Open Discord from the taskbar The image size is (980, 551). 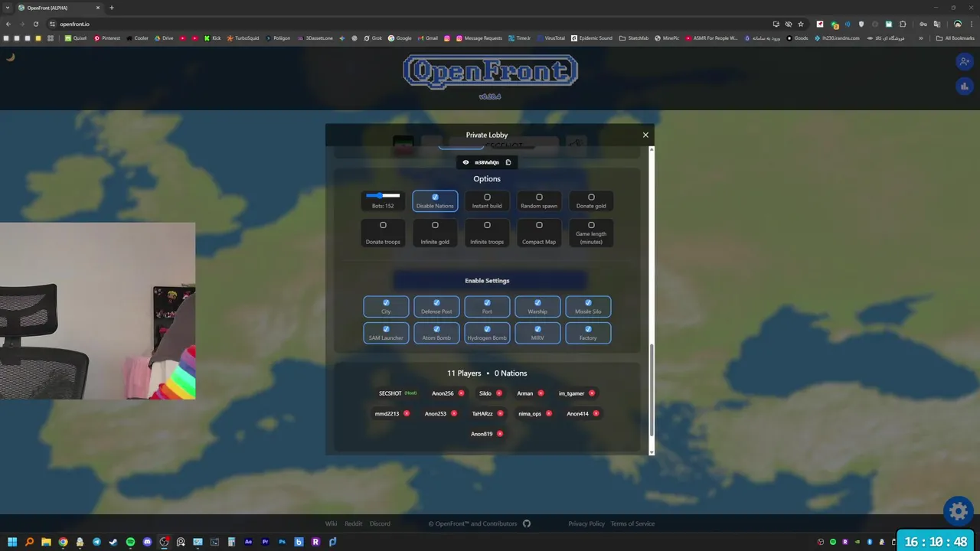click(147, 542)
